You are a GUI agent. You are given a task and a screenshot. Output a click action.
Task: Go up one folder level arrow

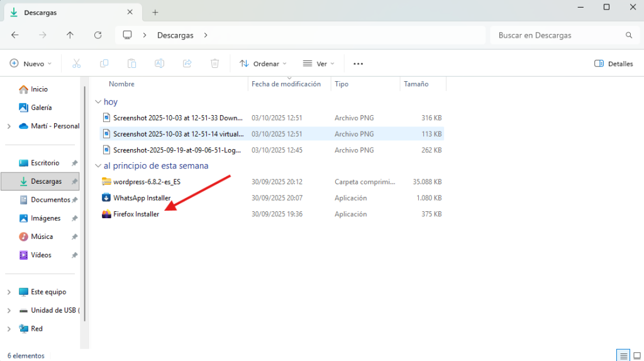(x=70, y=35)
